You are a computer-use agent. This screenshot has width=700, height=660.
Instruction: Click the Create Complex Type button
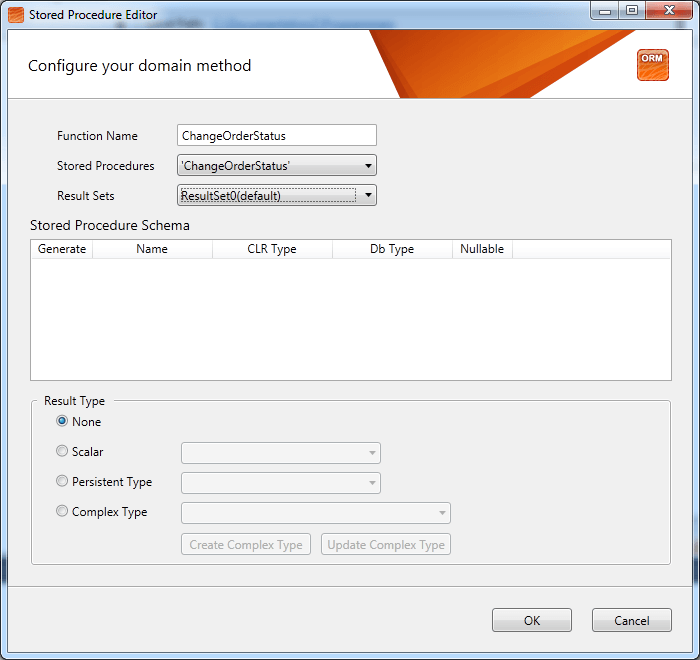pos(246,544)
